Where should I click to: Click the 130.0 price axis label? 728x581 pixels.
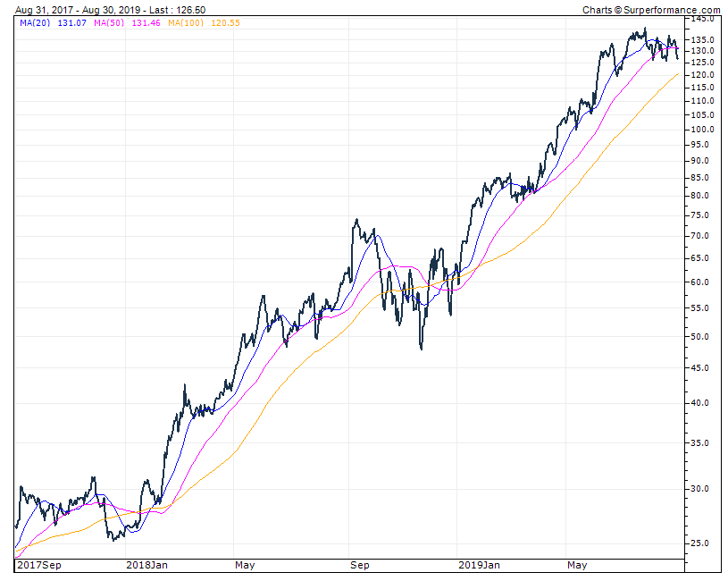pos(702,51)
